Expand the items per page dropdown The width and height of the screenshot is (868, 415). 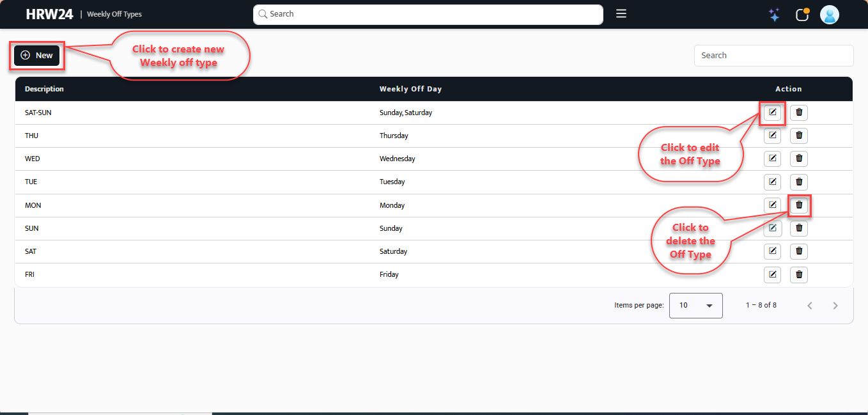(695, 306)
